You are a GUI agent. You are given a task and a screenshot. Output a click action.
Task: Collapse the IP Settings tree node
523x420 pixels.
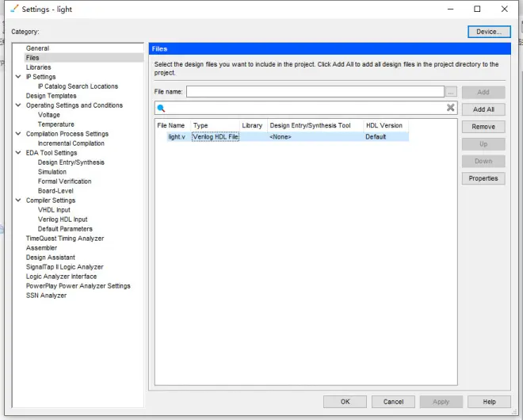[x=18, y=76]
